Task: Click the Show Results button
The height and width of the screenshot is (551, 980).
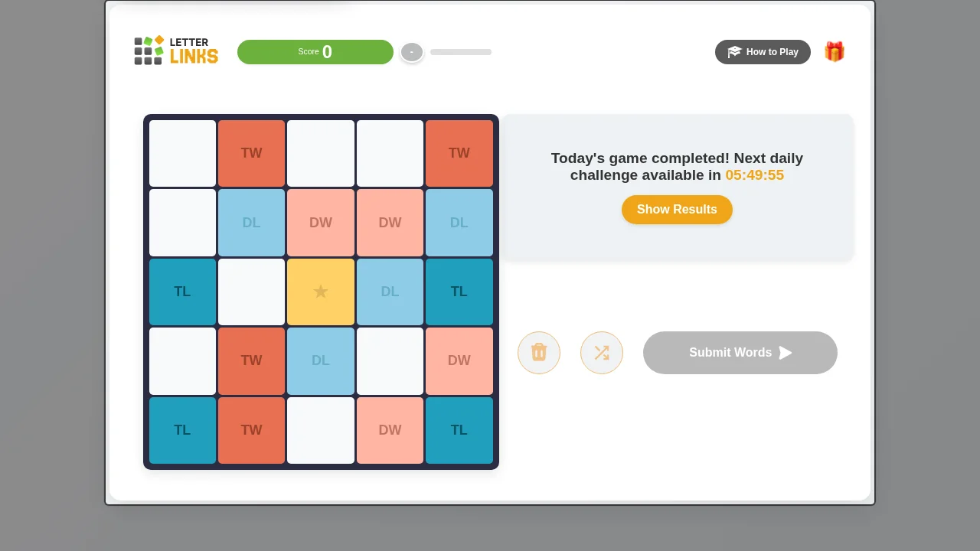Action: (x=677, y=210)
